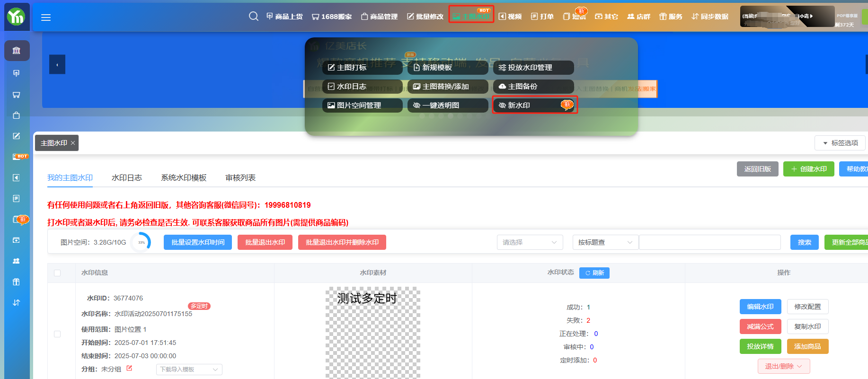The image size is (868, 379).
Task: Click the sync arrows sidebar icon
Action: click(17, 303)
